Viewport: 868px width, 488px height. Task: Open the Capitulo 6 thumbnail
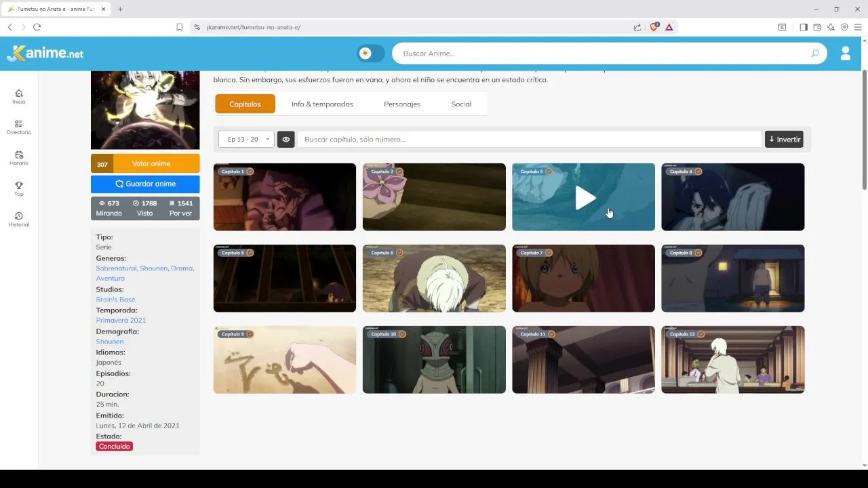point(434,279)
